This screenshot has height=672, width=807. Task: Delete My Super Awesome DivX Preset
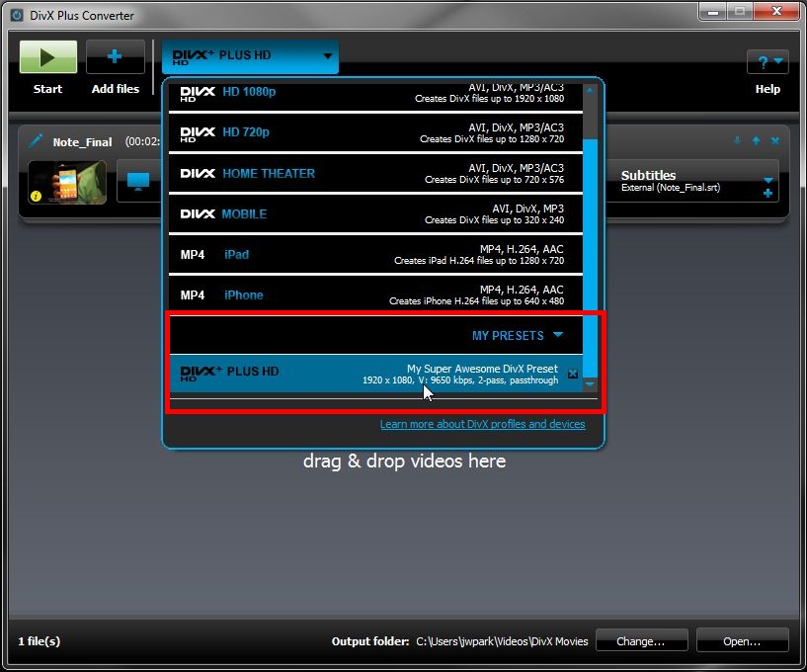[x=573, y=375]
